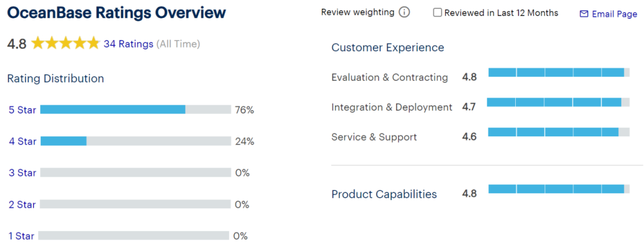Click the Email Page envelope icon

pos(584,14)
